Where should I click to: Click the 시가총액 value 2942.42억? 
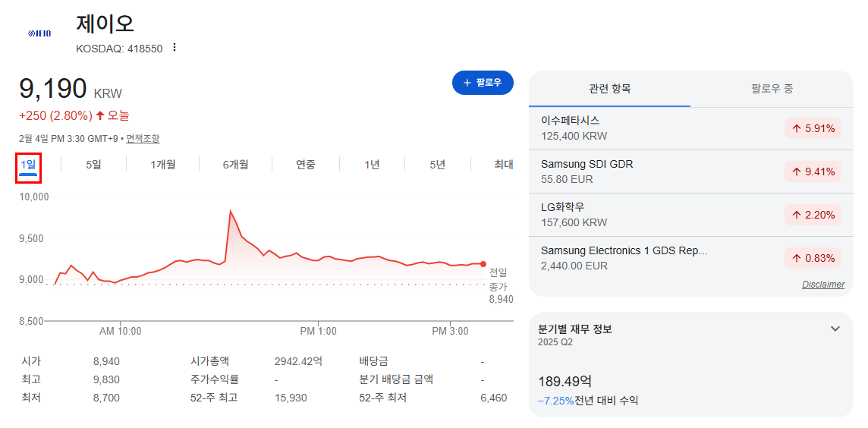(x=298, y=361)
